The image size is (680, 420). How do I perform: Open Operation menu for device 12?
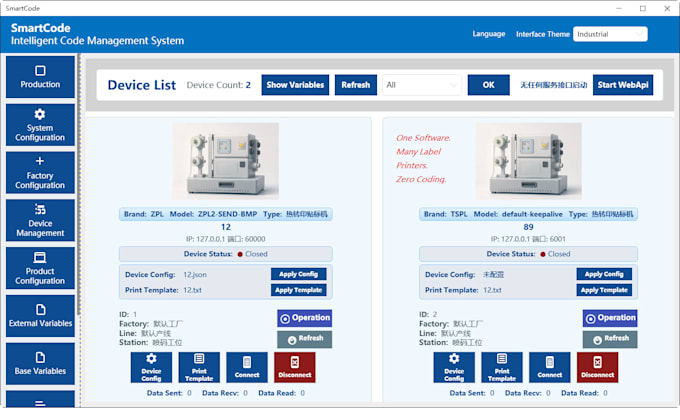pos(304,318)
